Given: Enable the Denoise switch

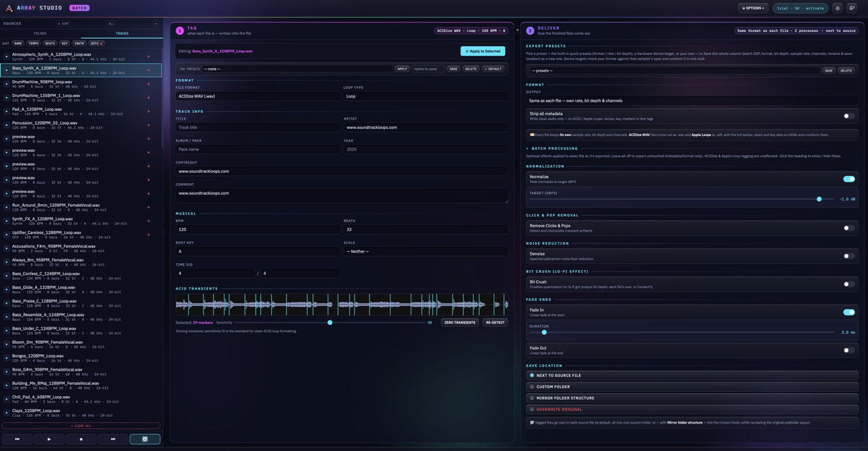Looking at the screenshot, I should click(x=848, y=256).
